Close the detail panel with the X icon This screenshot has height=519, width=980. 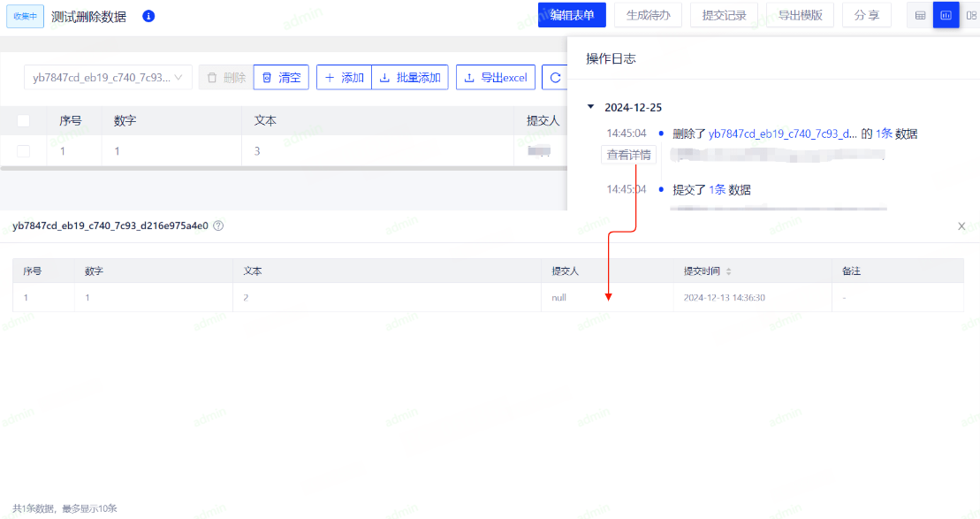(961, 226)
